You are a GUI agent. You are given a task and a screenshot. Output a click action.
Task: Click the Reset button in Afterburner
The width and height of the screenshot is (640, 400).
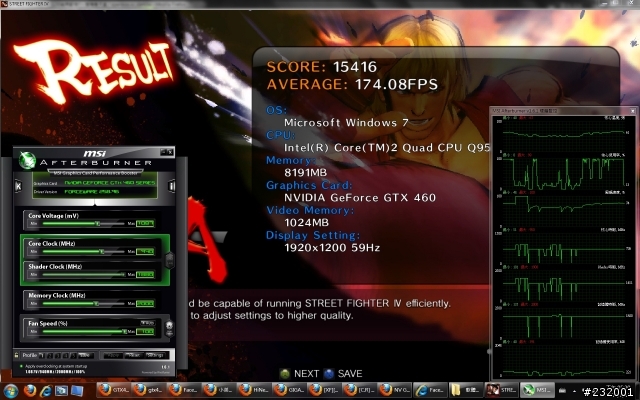pos(133,356)
